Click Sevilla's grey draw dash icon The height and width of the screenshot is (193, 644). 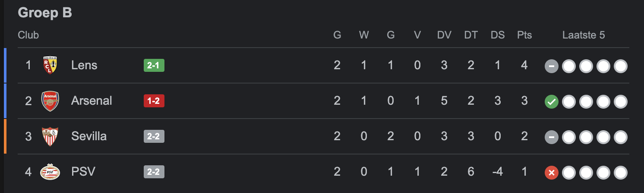click(x=552, y=138)
